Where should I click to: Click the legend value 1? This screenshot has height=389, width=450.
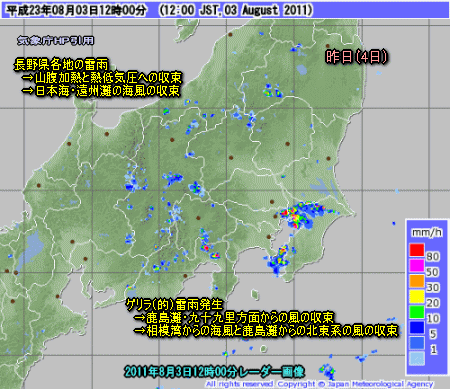[433, 349]
